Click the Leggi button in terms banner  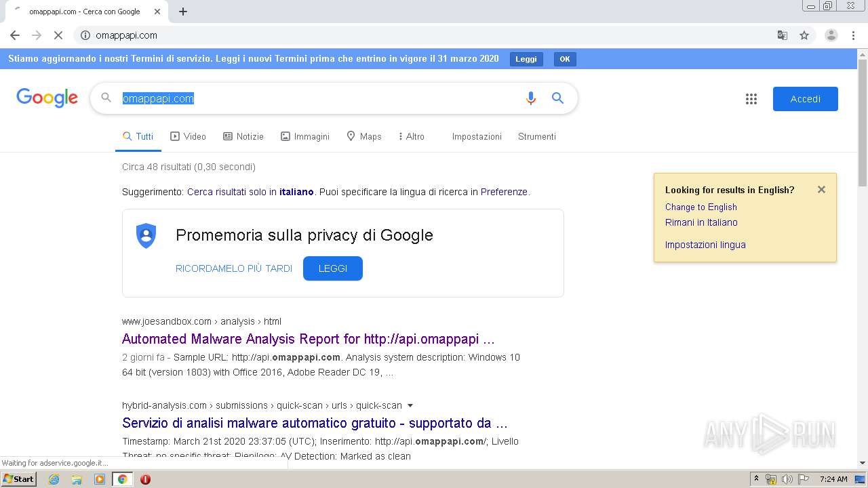[x=526, y=59]
